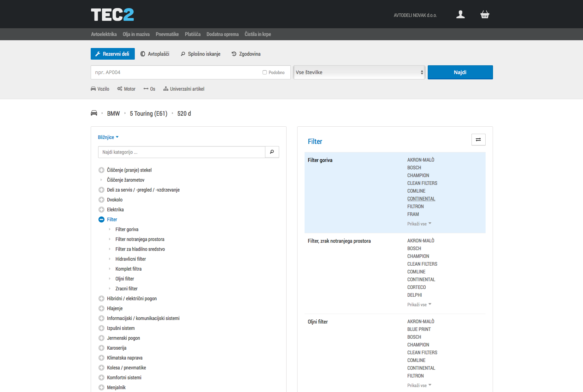This screenshot has width=583, height=392.
Task: Select BLUE PRINT under Oljni filter
Action: click(419, 329)
